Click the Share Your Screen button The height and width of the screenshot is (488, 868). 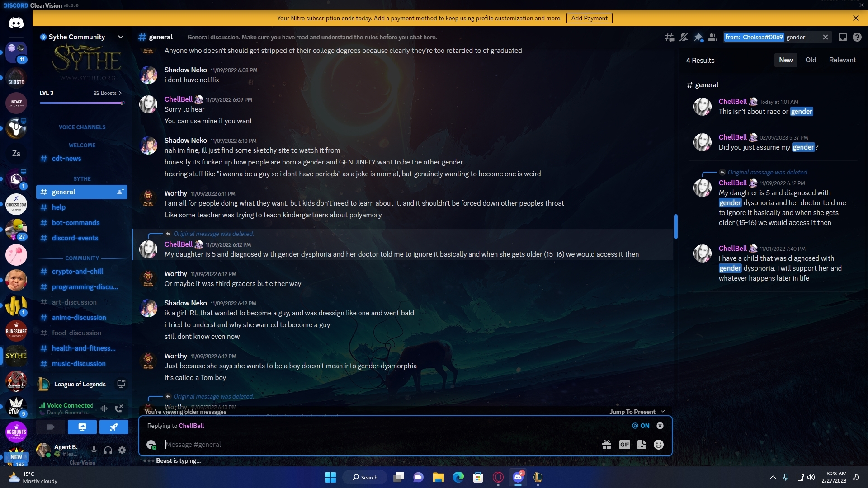tap(82, 427)
